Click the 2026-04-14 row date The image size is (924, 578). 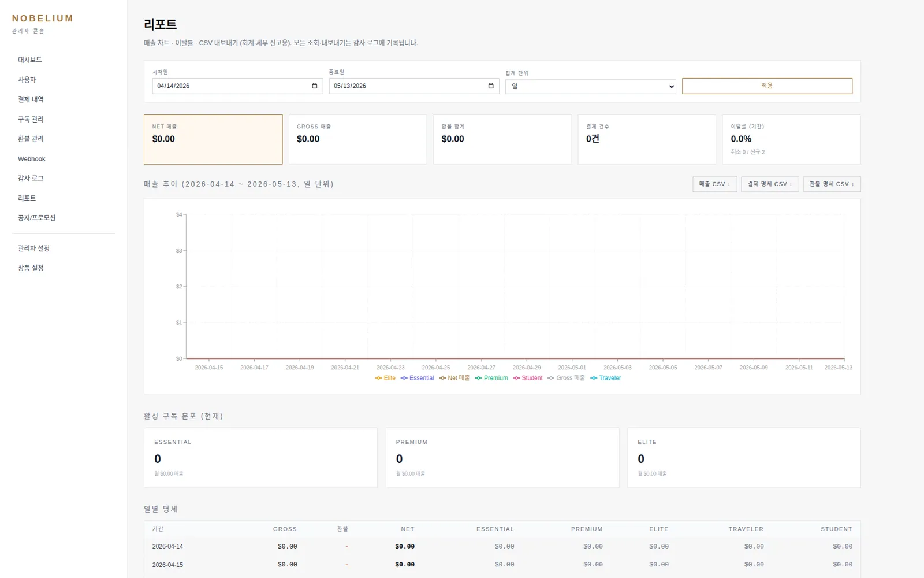(167, 547)
